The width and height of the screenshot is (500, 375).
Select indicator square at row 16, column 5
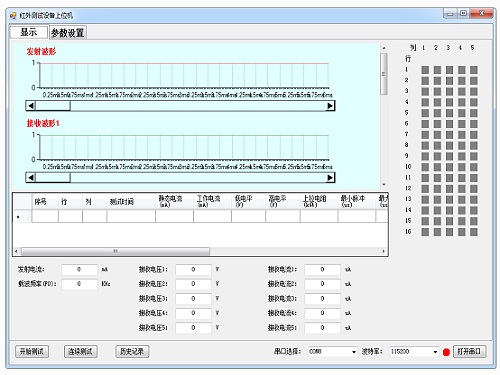tap(474, 232)
